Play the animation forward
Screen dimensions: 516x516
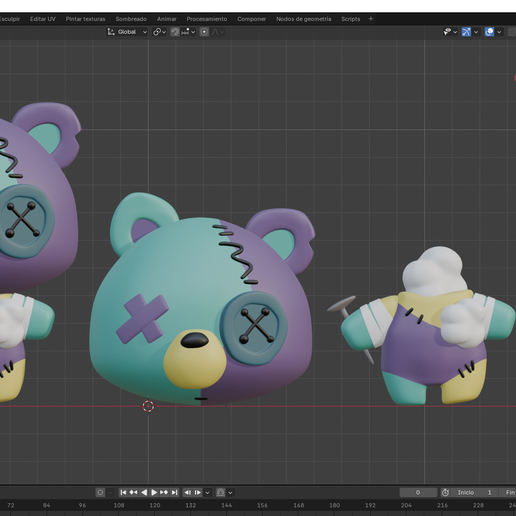(154, 492)
